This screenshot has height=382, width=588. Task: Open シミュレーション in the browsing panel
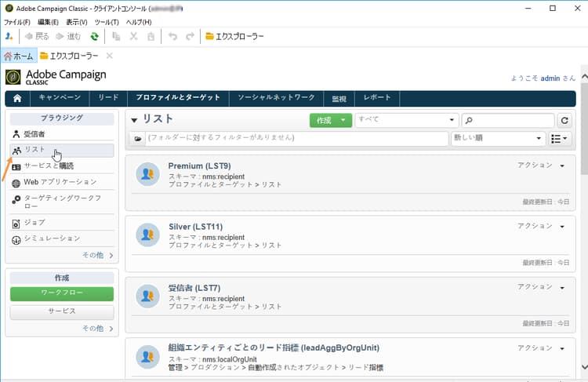pyautogui.click(x=62, y=239)
